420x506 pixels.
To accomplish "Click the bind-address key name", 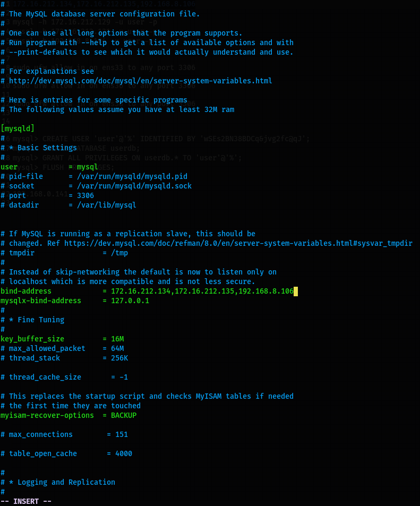I will coord(26,291).
